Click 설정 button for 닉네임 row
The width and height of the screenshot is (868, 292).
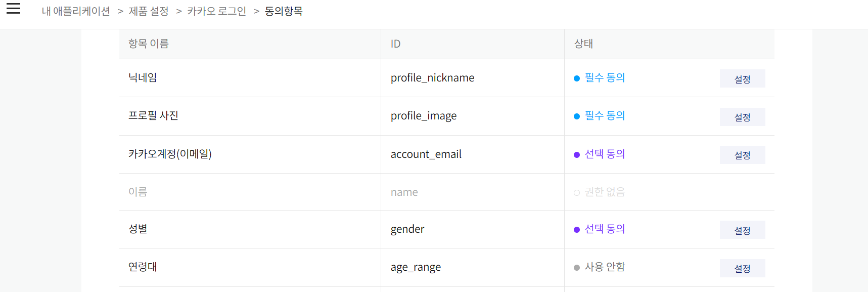point(742,78)
